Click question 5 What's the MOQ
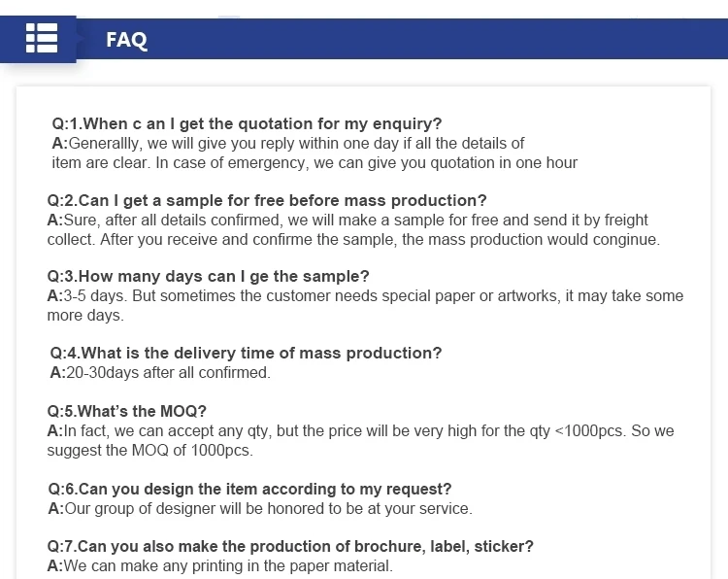This screenshot has width=728, height=579. [x=127, y=411]
